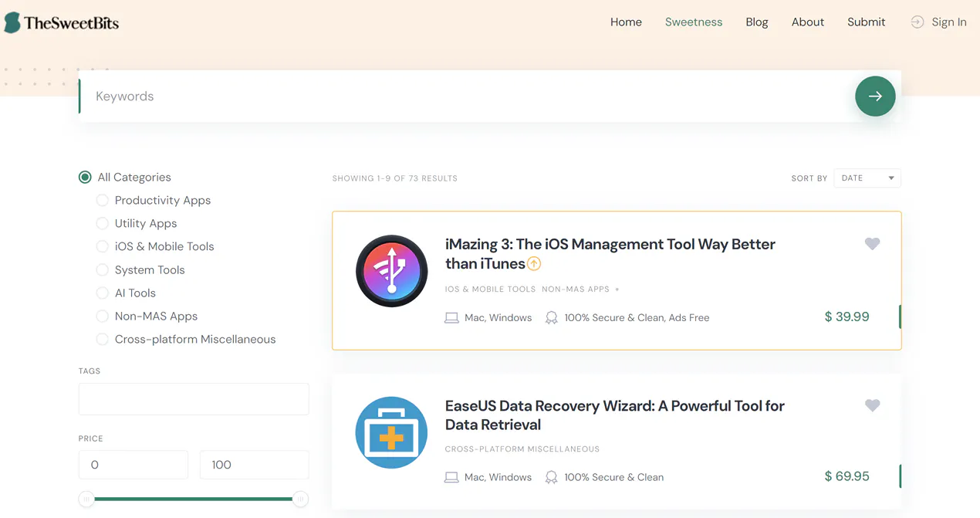Click laptop platform icon on iMazing card
This screenshot has width=980, height=518.
(451, 318)
